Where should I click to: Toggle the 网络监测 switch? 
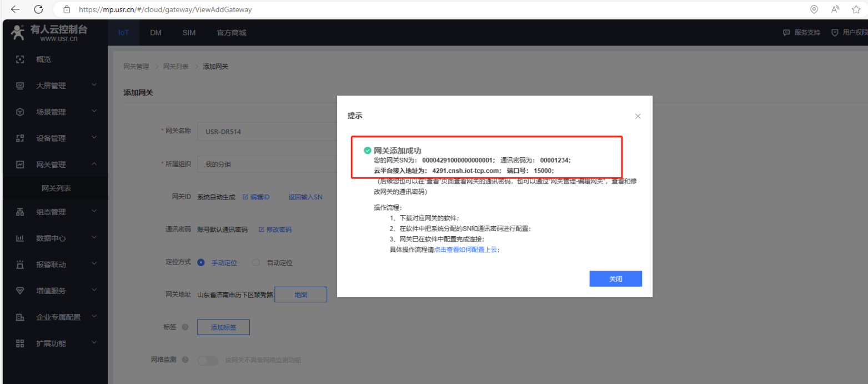(208, 360)
